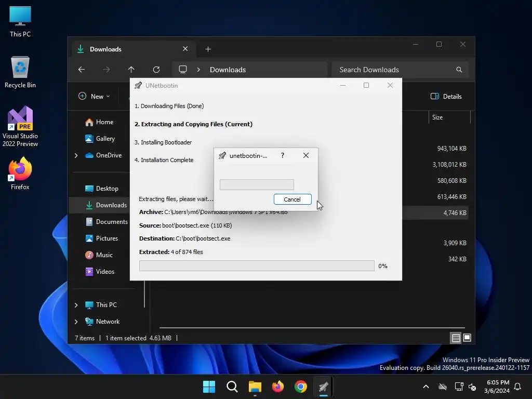Toggle the Details pane button

tap(446, 96)
